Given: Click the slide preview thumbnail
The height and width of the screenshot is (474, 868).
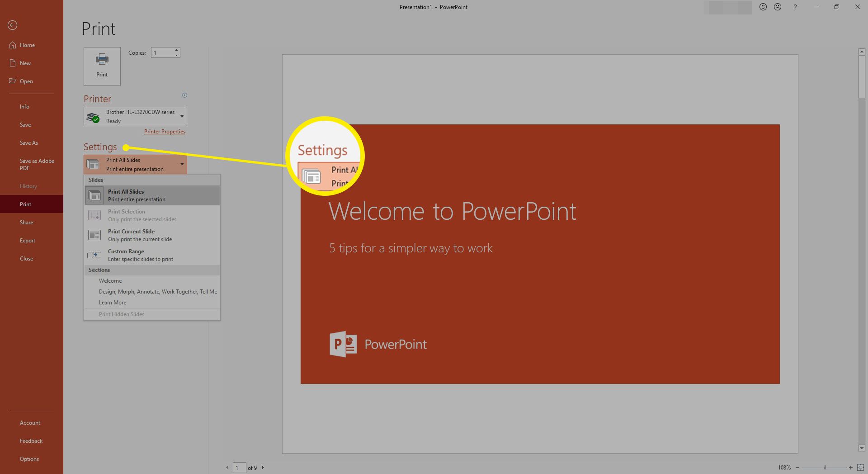Looking at the screenshot, I should (540, 254).
